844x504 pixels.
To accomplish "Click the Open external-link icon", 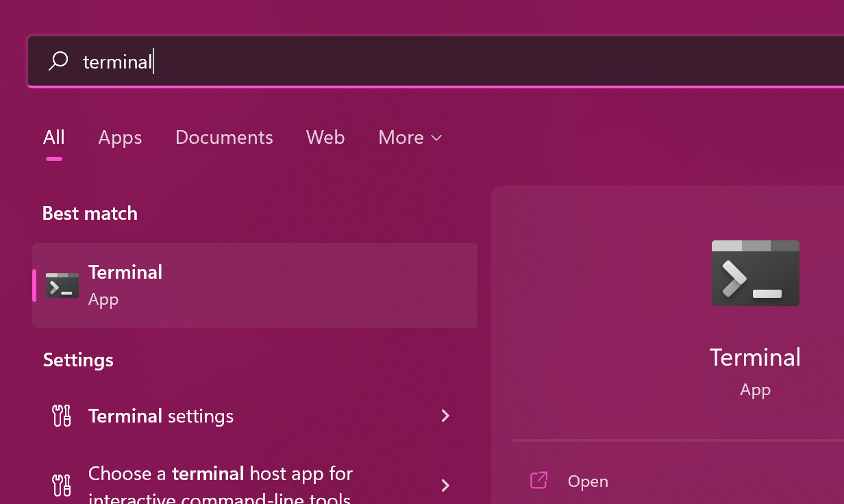I will click(539, 481).
